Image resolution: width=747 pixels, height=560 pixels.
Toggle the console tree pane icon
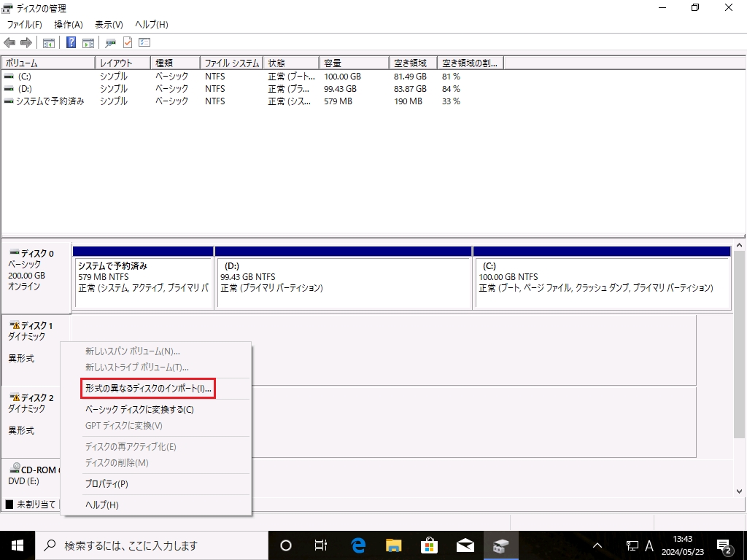48,42
